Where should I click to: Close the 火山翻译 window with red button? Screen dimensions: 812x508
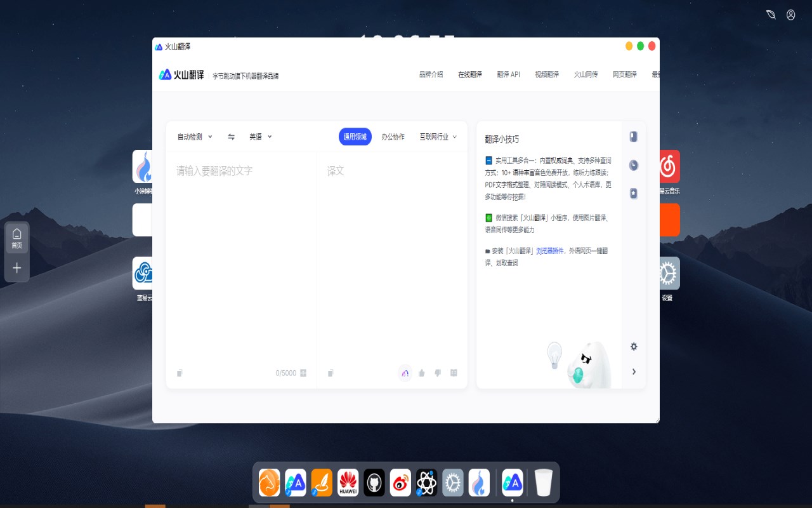(x=652, y=46)
